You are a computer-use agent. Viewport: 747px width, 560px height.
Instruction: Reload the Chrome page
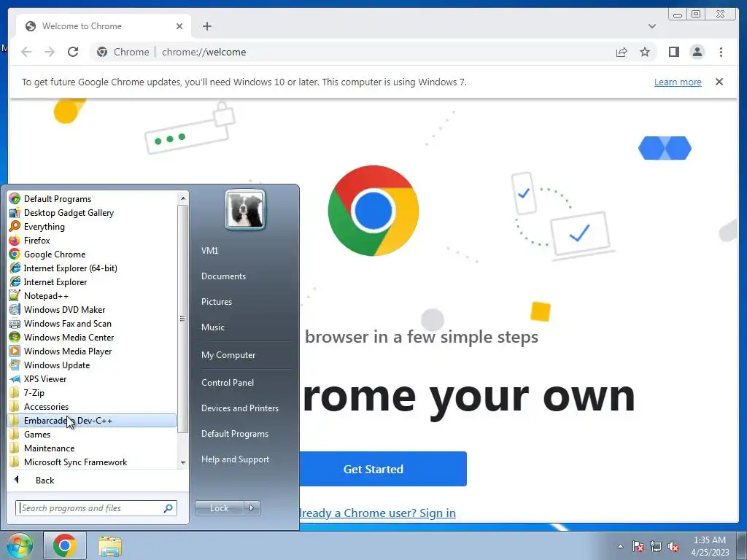pyautogui.click(x=73, y=52)
